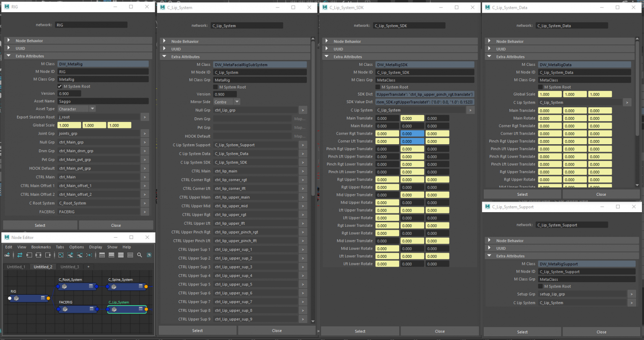The height and width of the screenshot is (340, 644).
Task: Click the teal overlapping-squares icon beside the magnifier
Action: (149, 255)
